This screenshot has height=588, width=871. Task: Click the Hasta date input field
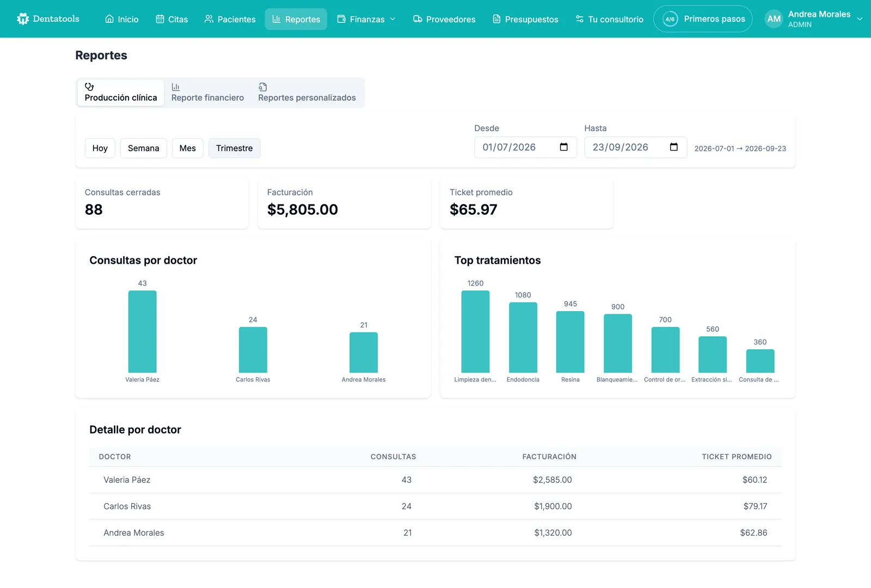pos(635,147)
